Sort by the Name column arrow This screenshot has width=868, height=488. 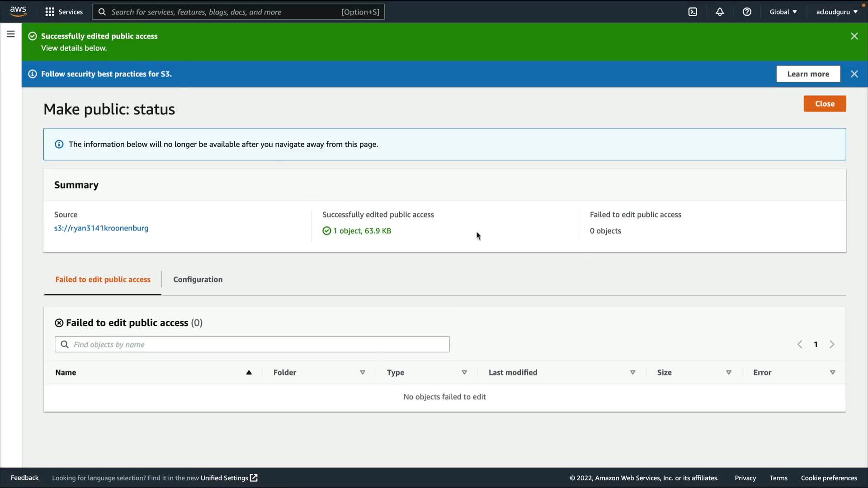249,372
